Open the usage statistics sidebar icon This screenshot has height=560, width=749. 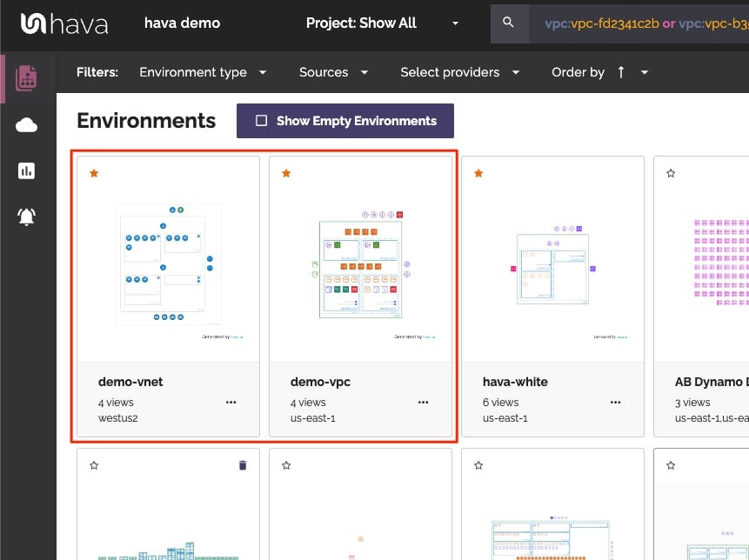27,170
